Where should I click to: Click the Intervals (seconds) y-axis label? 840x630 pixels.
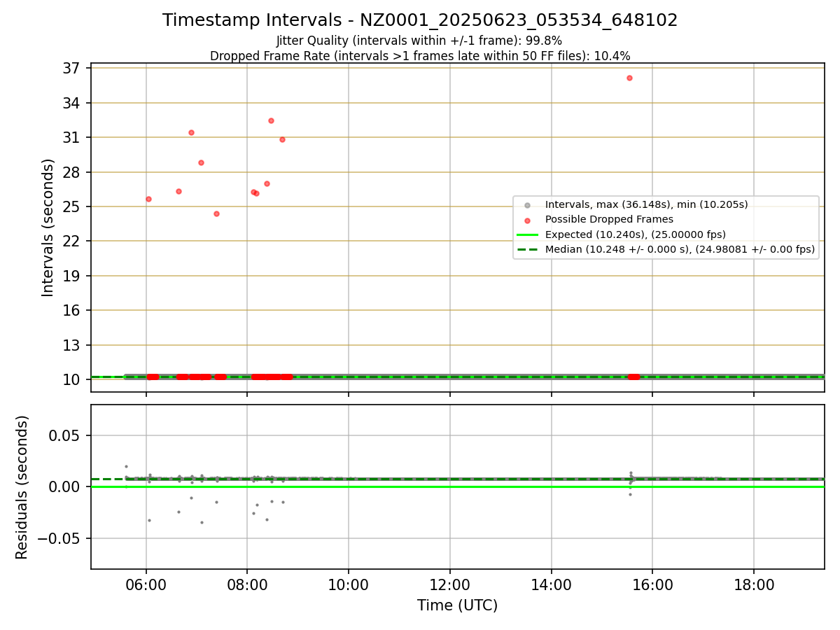(x=48, y=227)
